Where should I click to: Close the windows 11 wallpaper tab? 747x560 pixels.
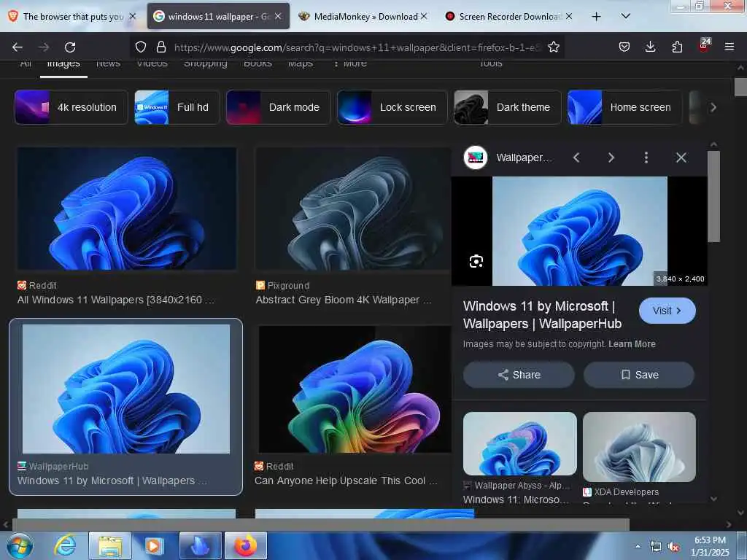[x=278, y=16]
